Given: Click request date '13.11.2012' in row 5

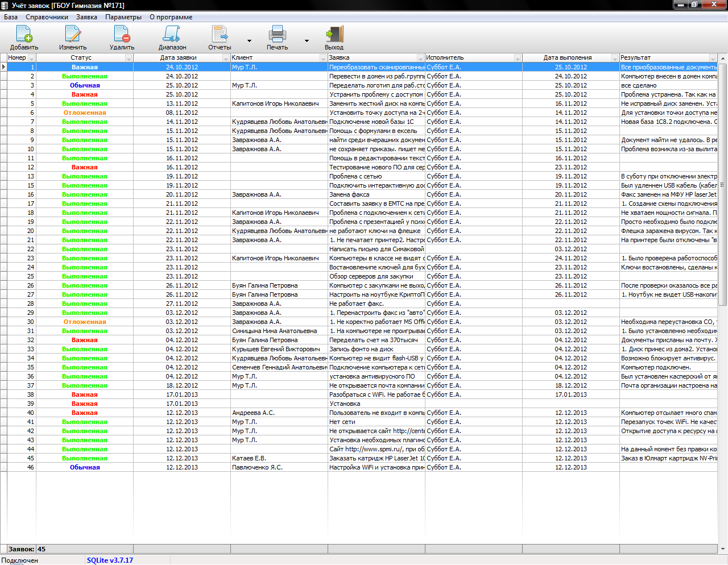Looking at the screenshot, I should [x=182, y=103].
